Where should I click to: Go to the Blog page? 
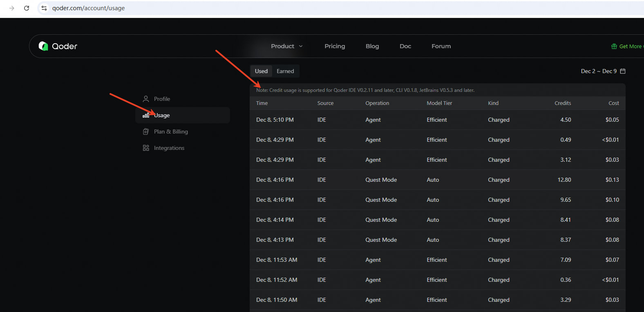(x=372, y=46)
